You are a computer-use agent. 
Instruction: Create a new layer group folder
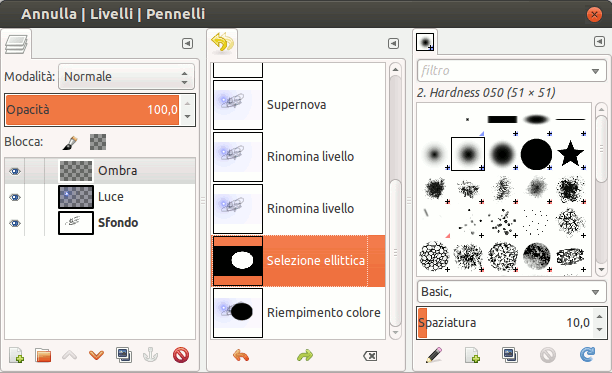[43, 355]
